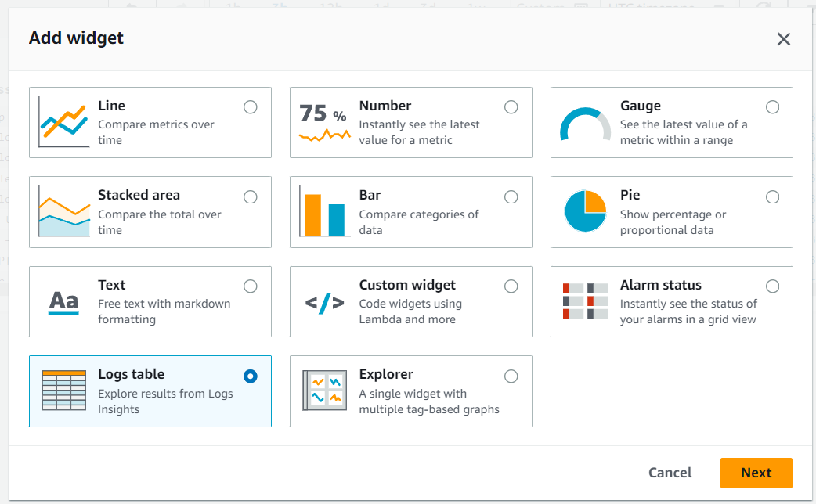This screenshot has height=504, width=816.
Task: Click the Explorer multi-graph icon
Action: (324, 391)
